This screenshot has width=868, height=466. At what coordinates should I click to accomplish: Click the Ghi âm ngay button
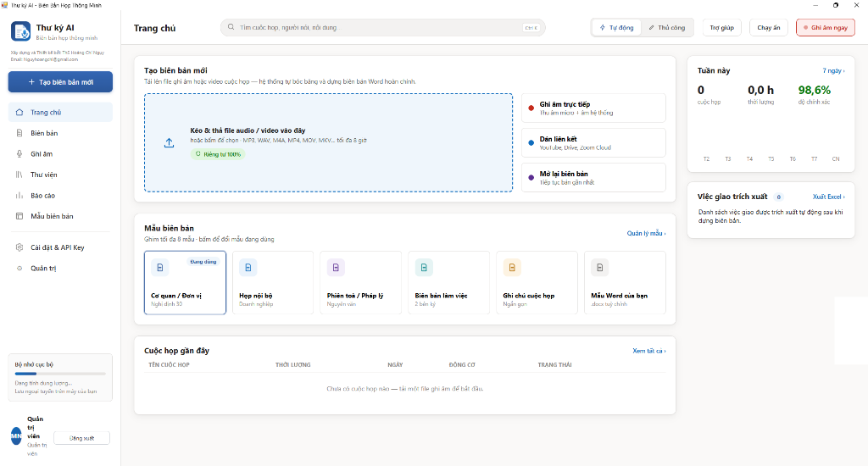tap(826, 28)
